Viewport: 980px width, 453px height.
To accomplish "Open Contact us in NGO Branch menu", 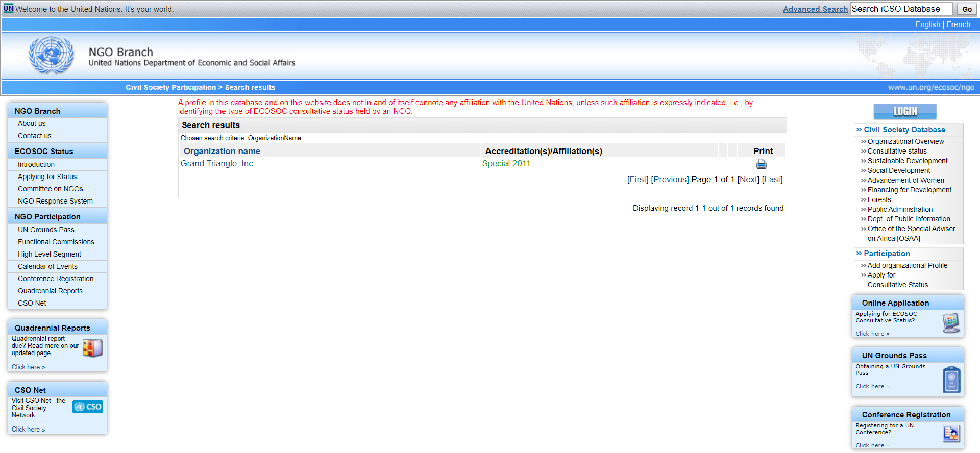I will click(x=35, y=136).
